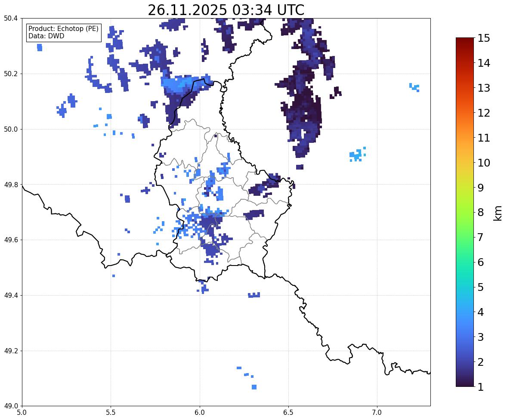Click the colorbar tick label 3
This screenshot has height=420, width=507.
click(x=481, y=337)
